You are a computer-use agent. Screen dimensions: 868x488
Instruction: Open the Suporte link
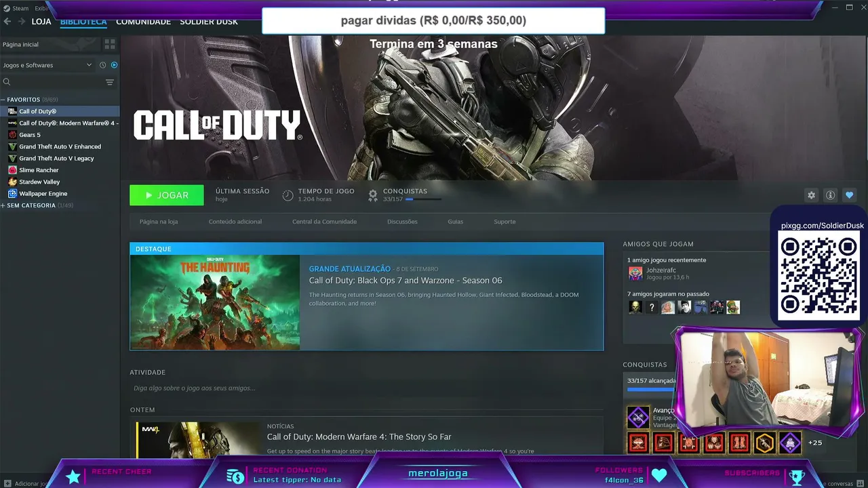505,222
